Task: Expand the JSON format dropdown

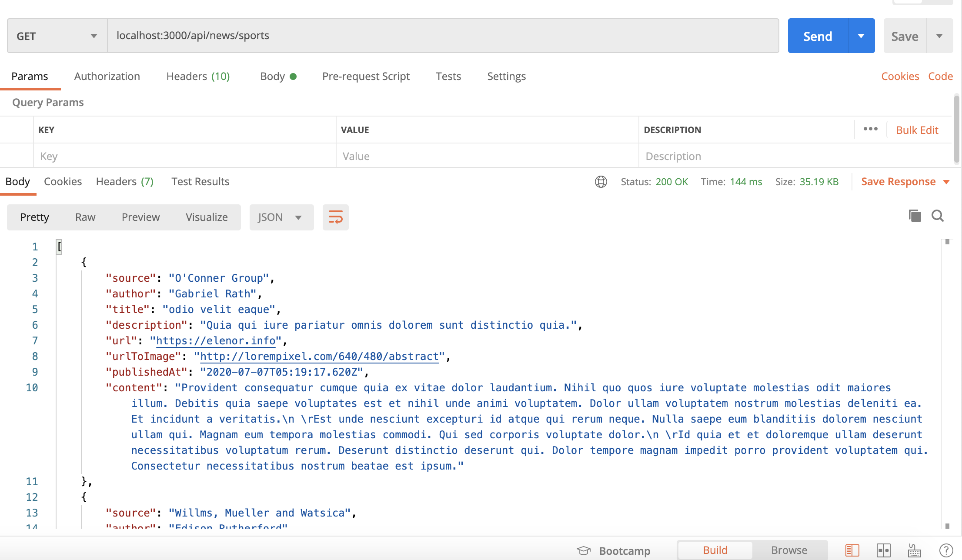Action: (281, 217)
